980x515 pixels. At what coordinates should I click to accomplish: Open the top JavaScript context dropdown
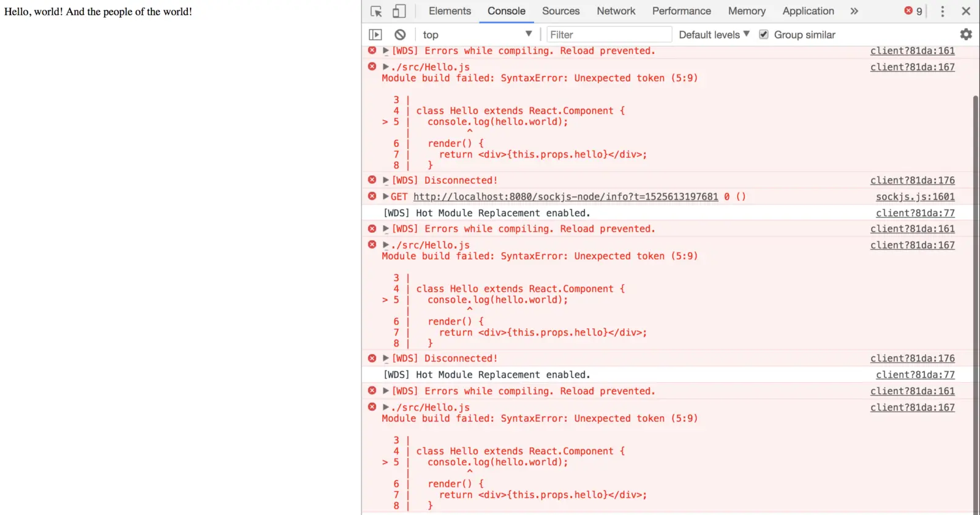point(477,35)
